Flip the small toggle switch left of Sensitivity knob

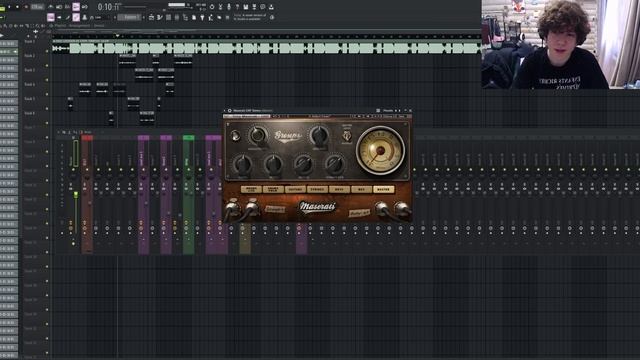coord(236,136)
